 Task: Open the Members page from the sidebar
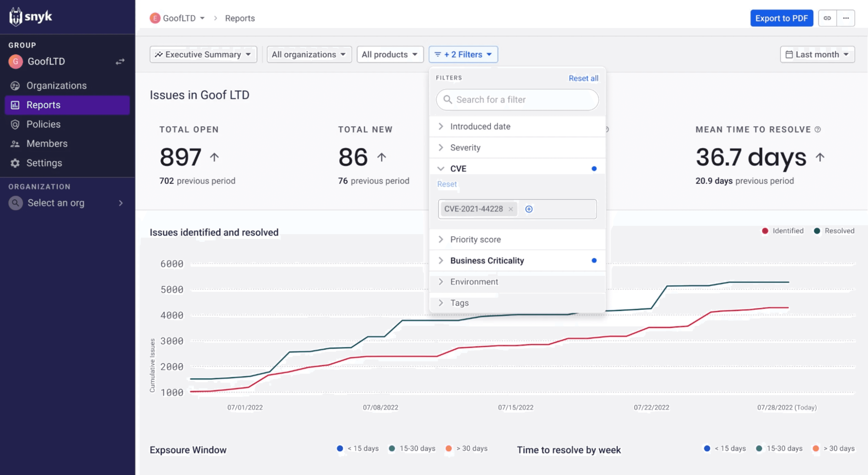pyautogui.click(x=47, y=144)
